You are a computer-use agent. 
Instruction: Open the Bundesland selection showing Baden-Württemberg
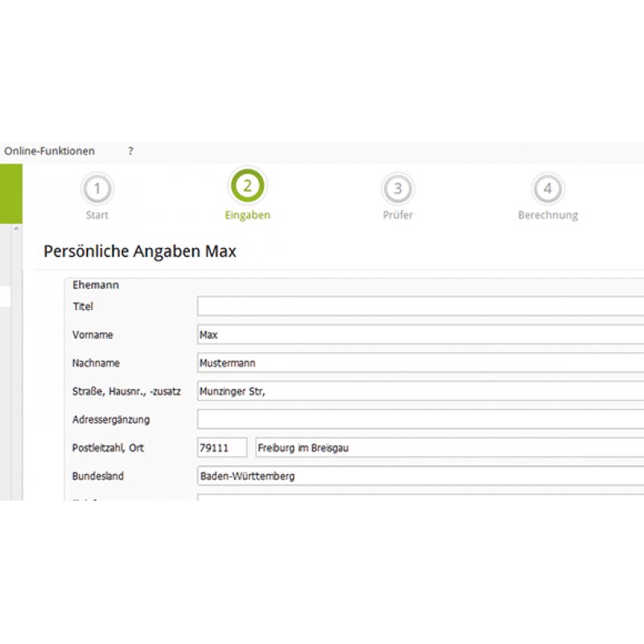click(x=362, y=476)
